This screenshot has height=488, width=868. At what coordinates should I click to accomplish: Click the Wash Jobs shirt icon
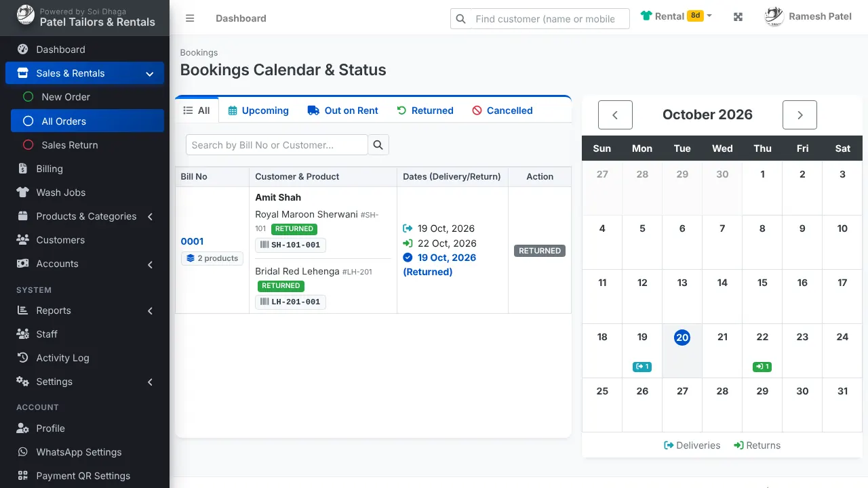pyautogui.click(x=23, y=192)
